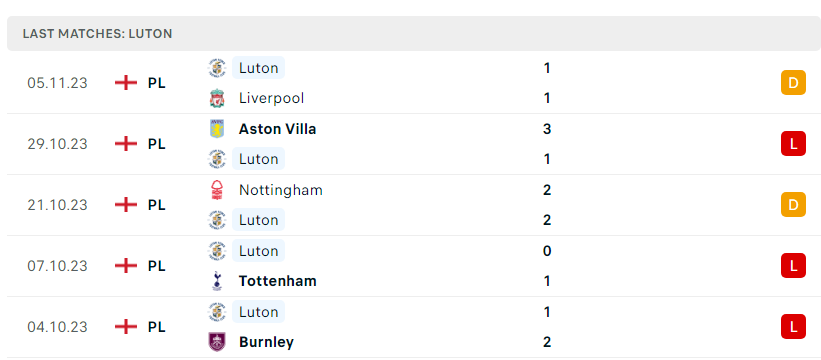Viewport: 821px width, 360px height.
Task: Click the Luton crest in the 05.11.23 match
Action: 216,68
